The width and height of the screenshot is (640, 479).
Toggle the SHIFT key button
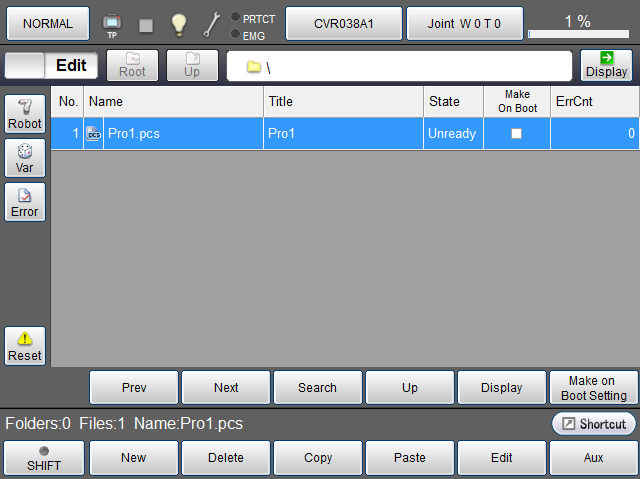click(x=43, y=458)
